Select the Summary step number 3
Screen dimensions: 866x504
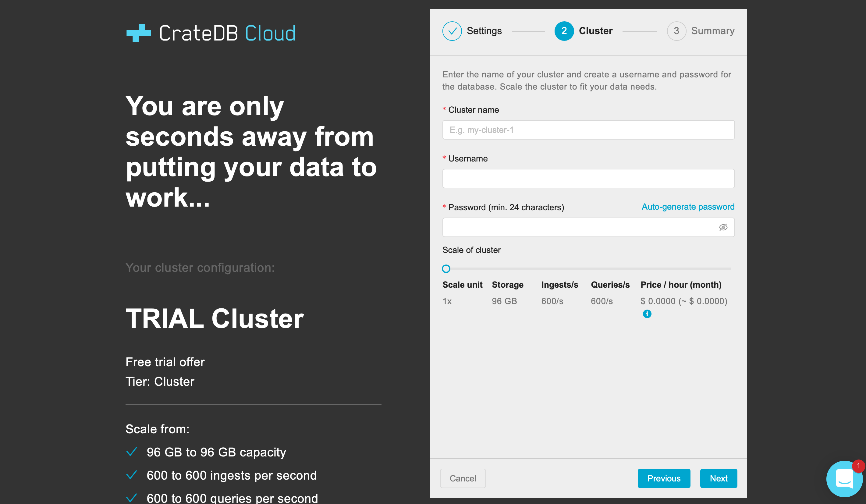[676, 31]
